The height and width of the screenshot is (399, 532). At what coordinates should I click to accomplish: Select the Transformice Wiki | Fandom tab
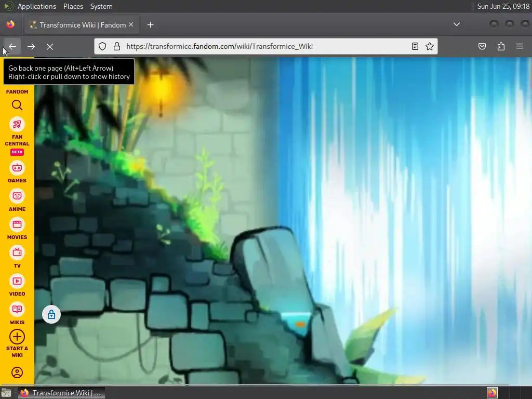pos(82,25)
